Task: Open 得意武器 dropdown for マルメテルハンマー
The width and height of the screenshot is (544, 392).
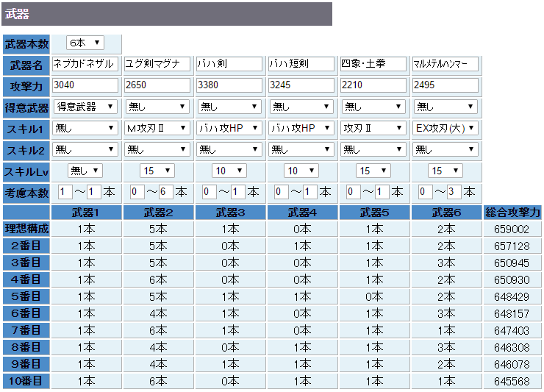Action: click(x=445, y=107)
